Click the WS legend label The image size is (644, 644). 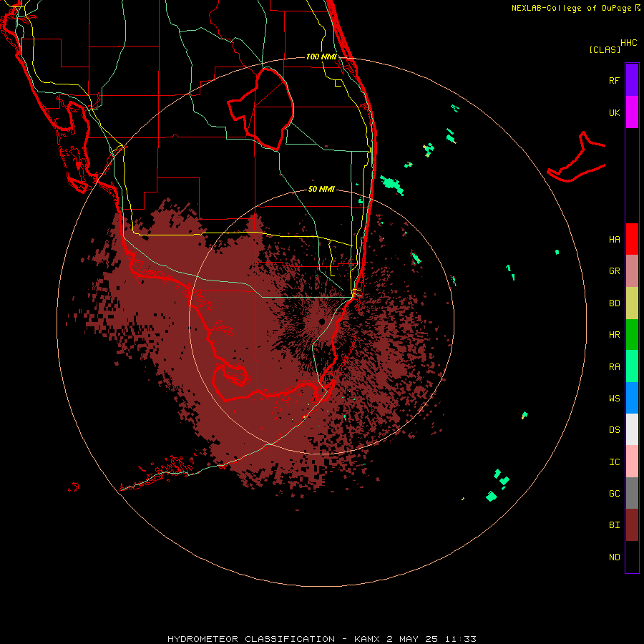pyautogui.click(x=614, y=398)
